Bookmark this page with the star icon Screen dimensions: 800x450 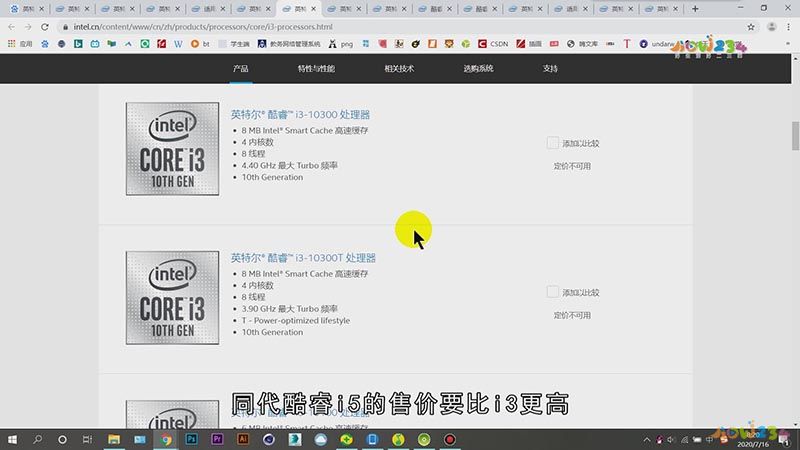pyautogui.click(x=751, y=27)
